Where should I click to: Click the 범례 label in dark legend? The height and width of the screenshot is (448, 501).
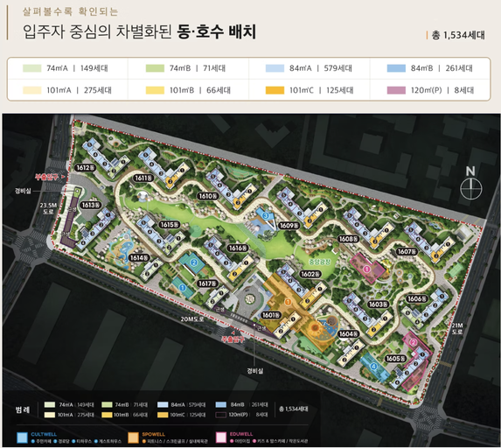23,409
